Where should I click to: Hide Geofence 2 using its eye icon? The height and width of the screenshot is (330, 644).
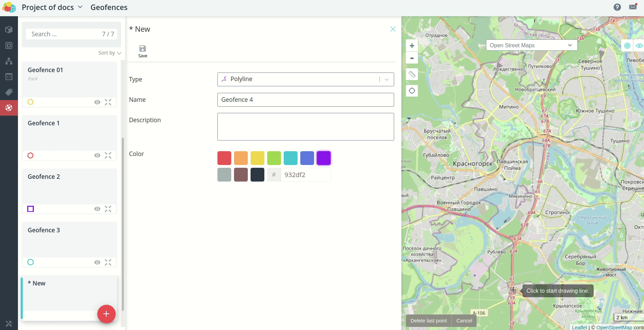97,209
